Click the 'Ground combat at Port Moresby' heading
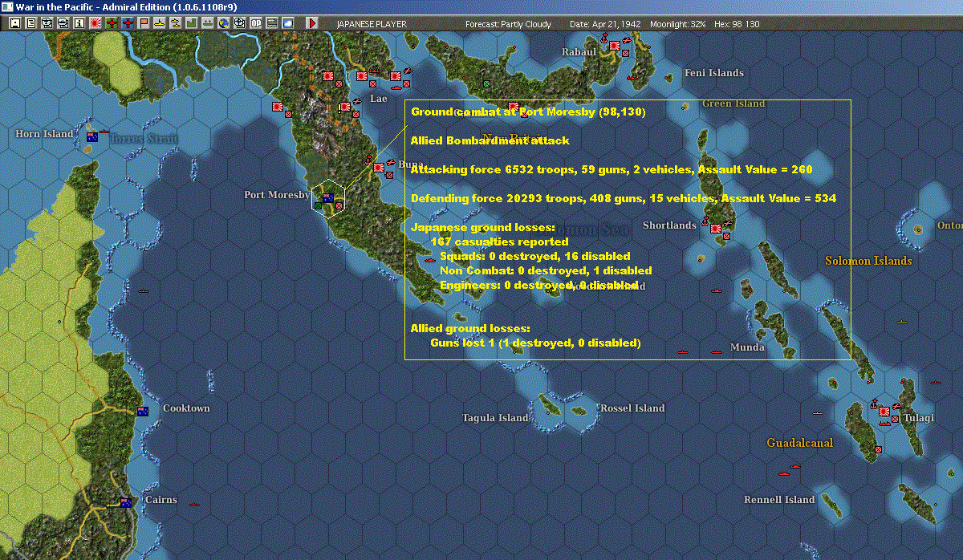Image resolution: width=963 pixels, height=560 pixels. point(528,112)
